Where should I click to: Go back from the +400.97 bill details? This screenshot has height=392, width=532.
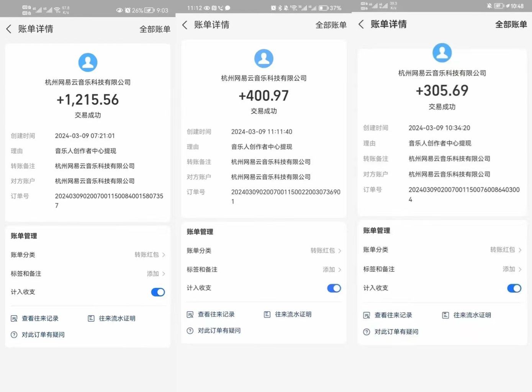click(x=185, y=25)
